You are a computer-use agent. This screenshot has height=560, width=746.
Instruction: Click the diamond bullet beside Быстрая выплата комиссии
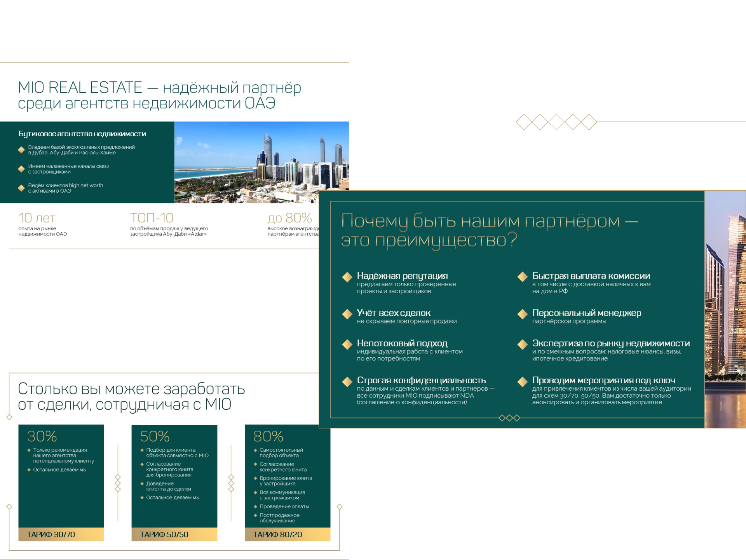click(x=522, y=277)
